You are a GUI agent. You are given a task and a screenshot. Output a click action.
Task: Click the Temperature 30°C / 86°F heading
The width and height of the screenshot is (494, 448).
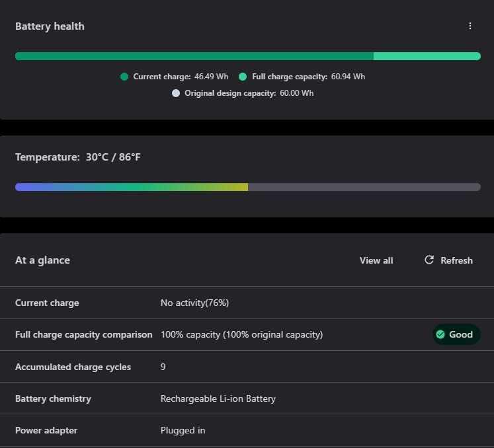click(78, 157)
